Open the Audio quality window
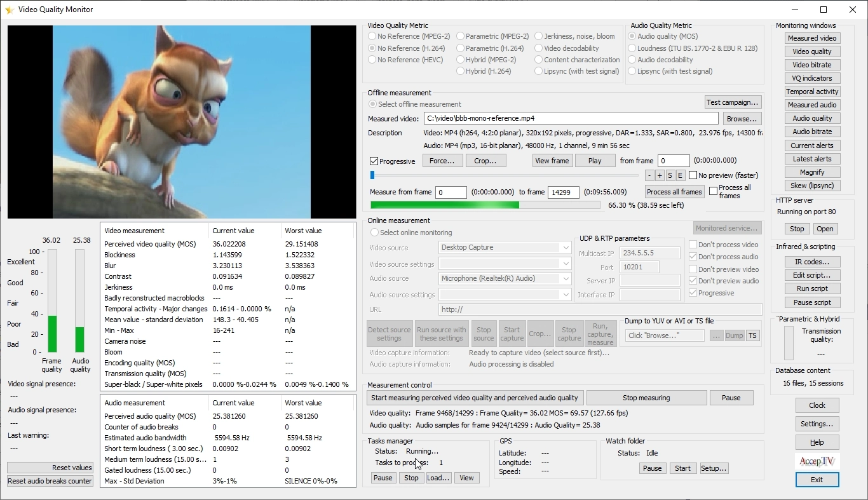The height and width of the screenshot is (500, 868). [812, 118]
